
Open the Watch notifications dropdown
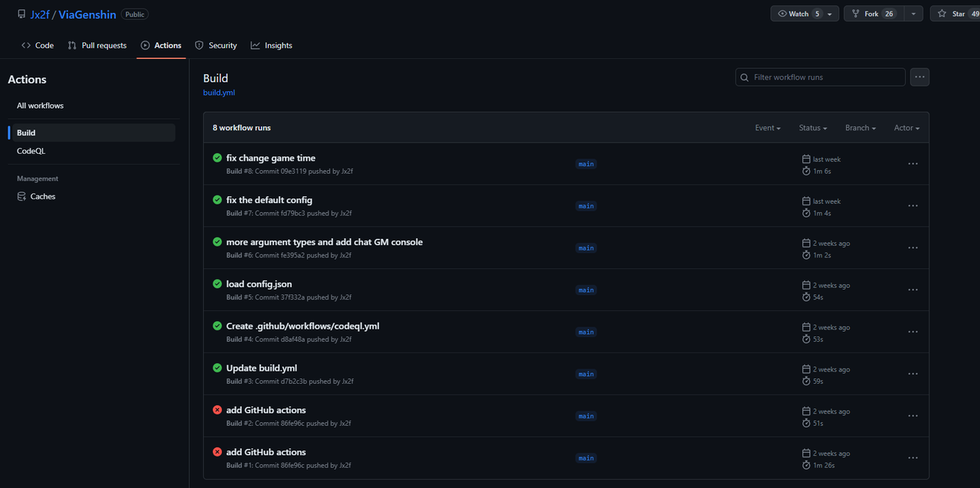click(x=830, y=14)
